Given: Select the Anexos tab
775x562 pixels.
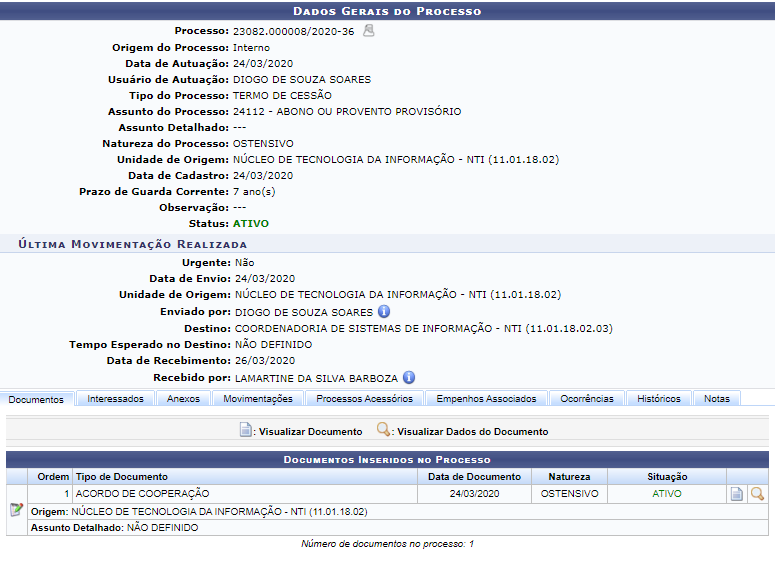Looking at the screenshot, I should [x=183, y=399].
